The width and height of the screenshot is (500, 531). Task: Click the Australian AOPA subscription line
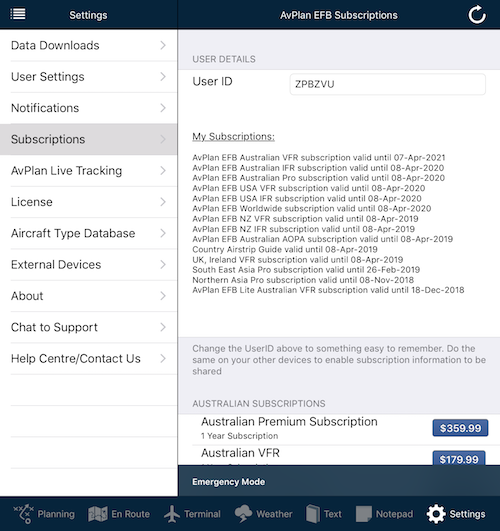(322, 239)
